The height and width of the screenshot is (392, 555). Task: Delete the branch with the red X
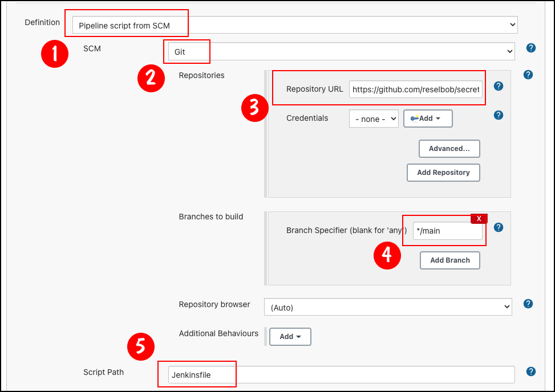click(x=479, y=219)
